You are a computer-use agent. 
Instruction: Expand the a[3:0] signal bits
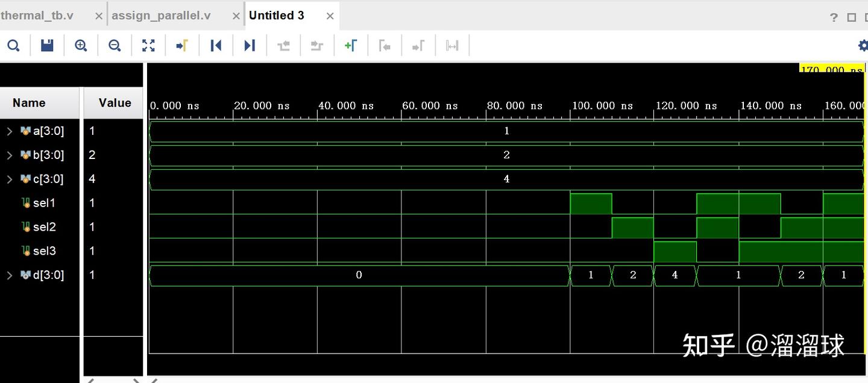[10, 131]
